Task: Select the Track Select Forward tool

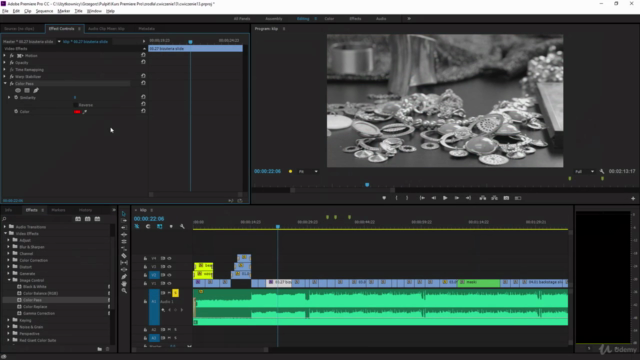Action: (124, 220)
